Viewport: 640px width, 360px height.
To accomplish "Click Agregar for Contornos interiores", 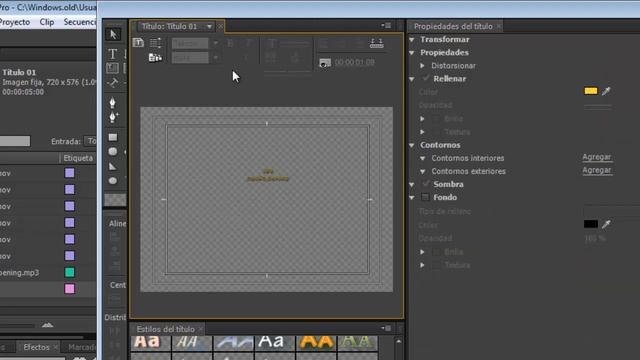I will (x=597, y=157).
